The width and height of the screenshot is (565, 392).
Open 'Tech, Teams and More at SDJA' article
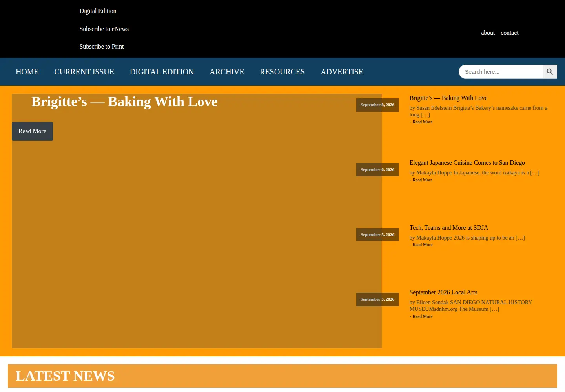click(449, 228)
